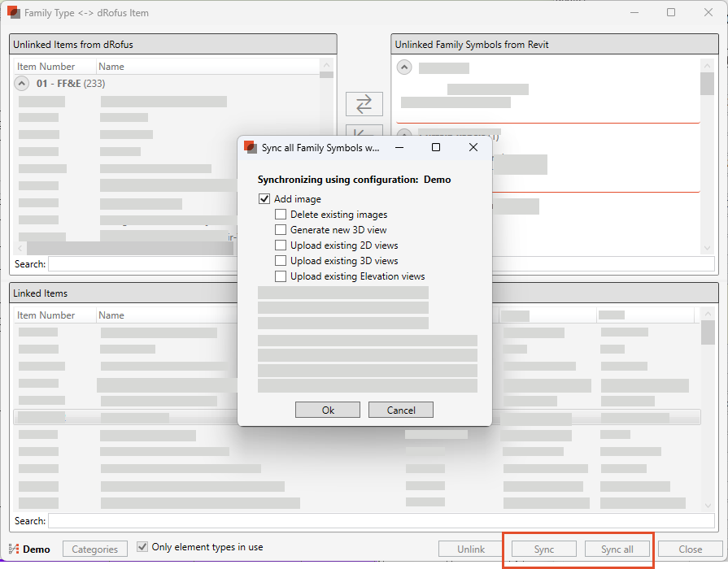Click the Name column header in Linked Items
Image resolution: width=728 pixels, height=569 pixels.
point(112,315)
